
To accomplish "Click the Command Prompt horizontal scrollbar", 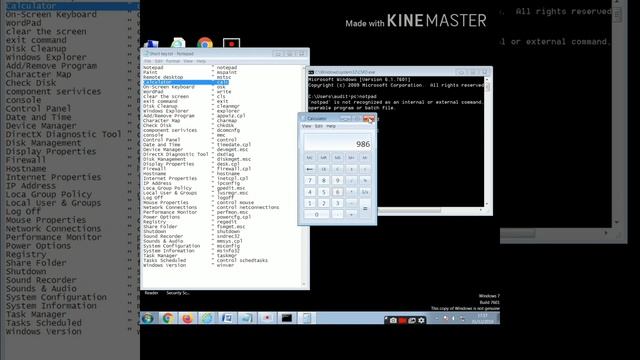I will pos(431,210).
